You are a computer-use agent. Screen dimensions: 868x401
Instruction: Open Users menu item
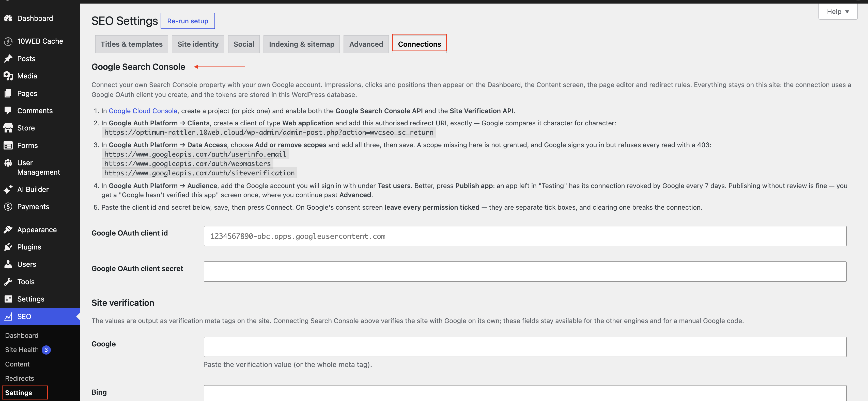[x=27, y=264]
